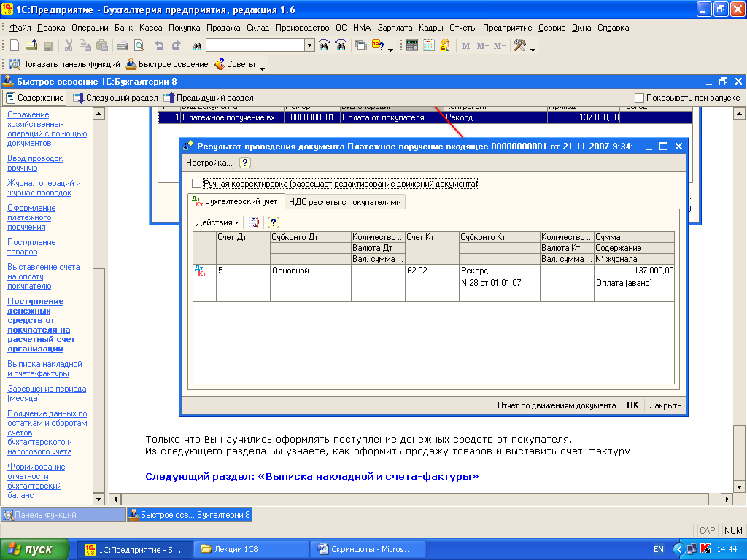Open Завершение периода (месяца) link

tap(47, 393)
